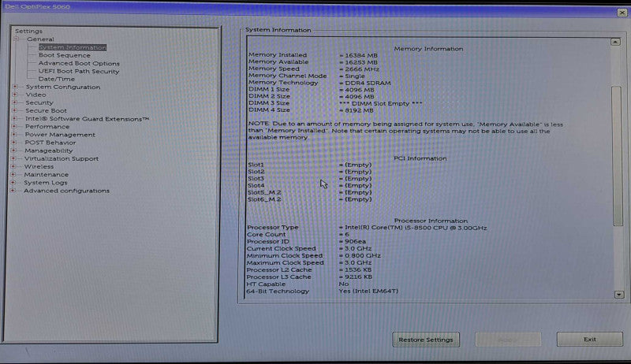Click the Memory Channel Mode row

click(307, 76)
